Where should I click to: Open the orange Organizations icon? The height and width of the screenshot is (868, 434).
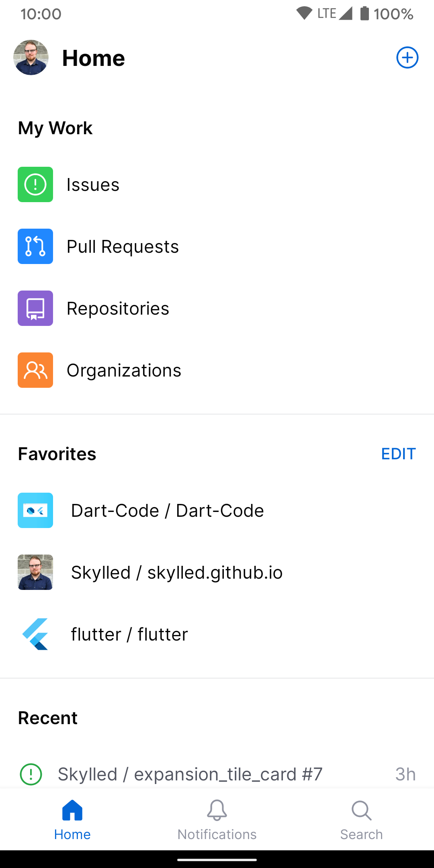click(35, 370)
